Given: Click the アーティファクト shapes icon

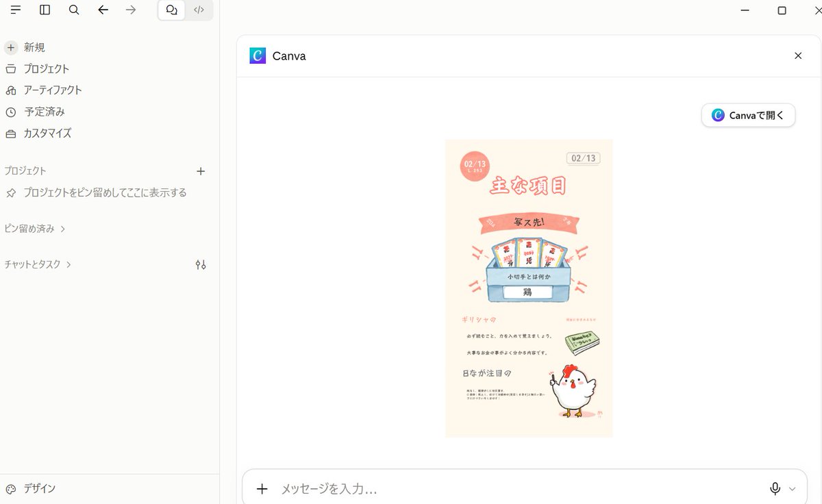Looking at the screenshot, I should click(x=11, y=90).
